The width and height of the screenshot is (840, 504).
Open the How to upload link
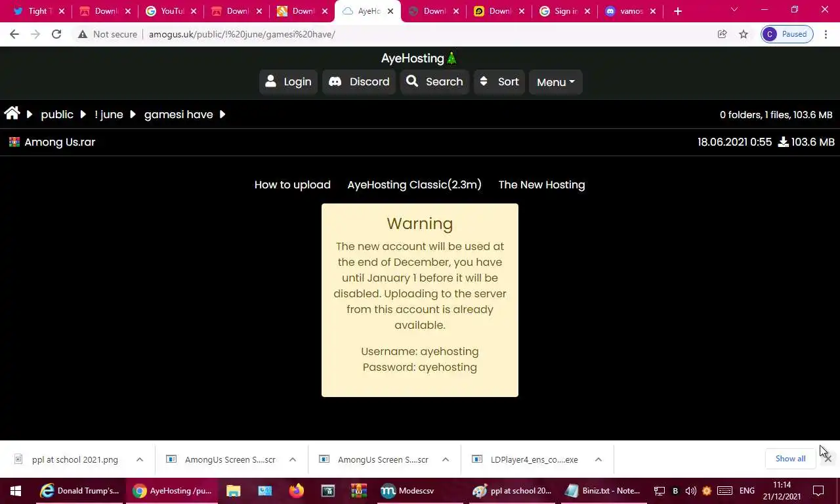pyautogui.click(x=293, y=184)
